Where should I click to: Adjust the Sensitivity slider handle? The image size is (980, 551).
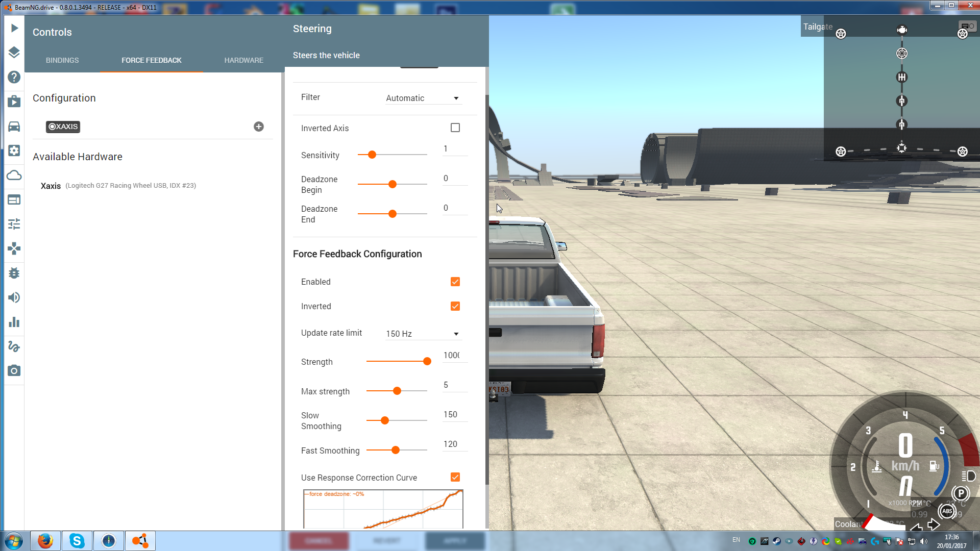point(372,155)
